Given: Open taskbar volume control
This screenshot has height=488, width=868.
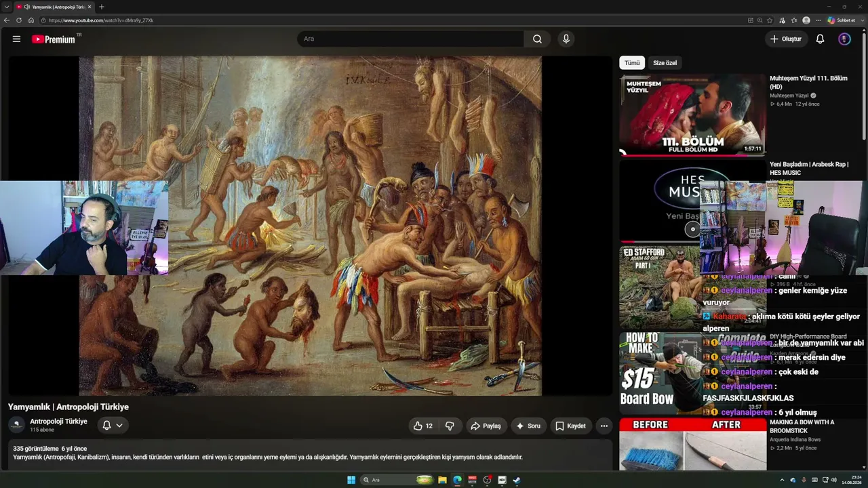Looking at the screenshot, I should (x=833, y=480).
